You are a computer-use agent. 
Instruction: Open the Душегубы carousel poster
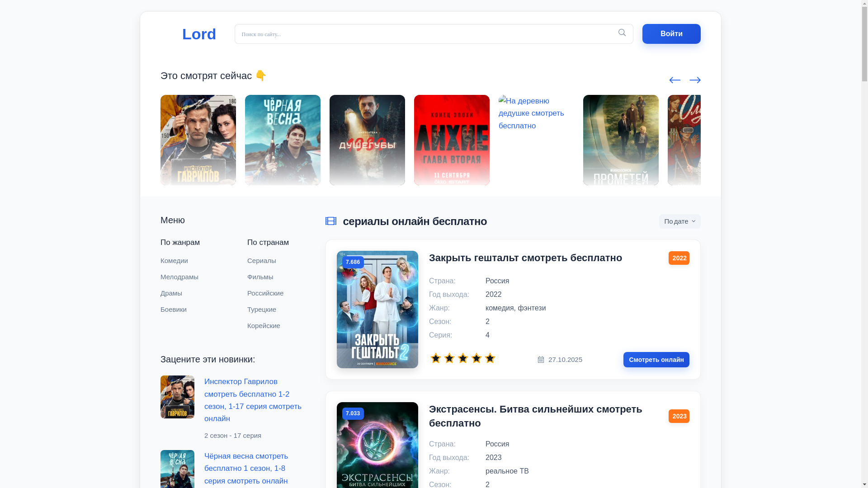click(367, 140)
